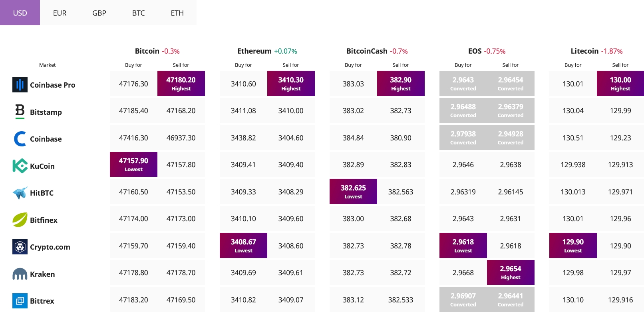Click Litecoin -1.87% change value
The height and width of the screenshot is (314, 644).
point(612,51)
